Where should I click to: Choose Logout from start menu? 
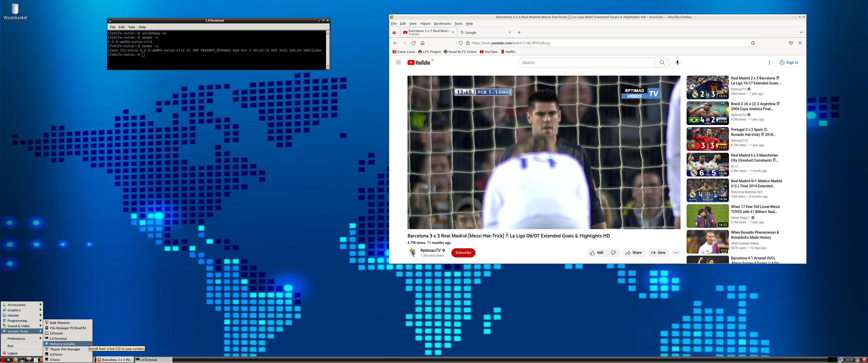click(22, 353)
